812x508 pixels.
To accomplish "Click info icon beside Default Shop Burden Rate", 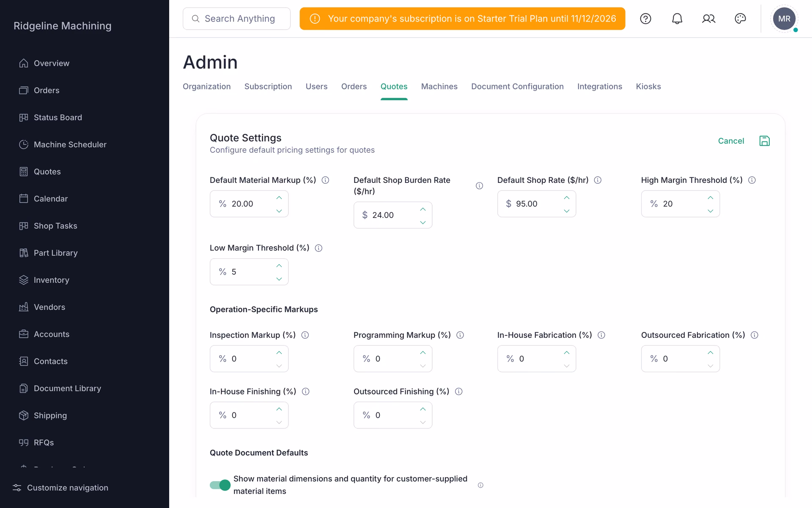I will point(479,186).
